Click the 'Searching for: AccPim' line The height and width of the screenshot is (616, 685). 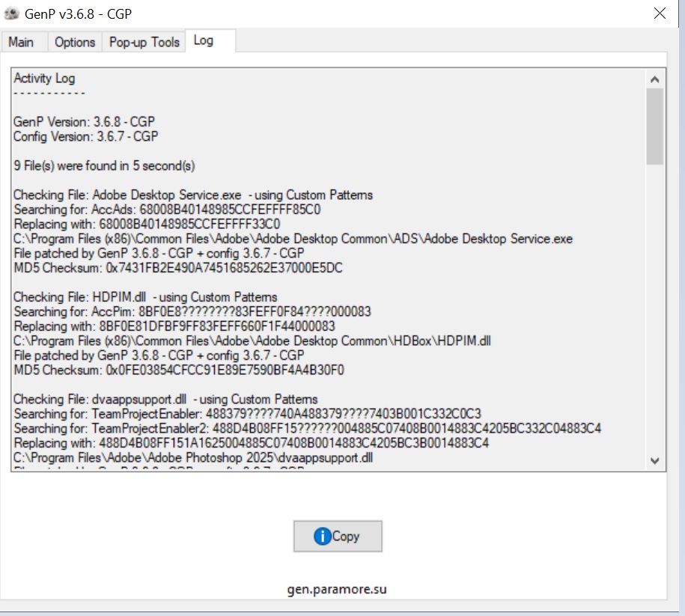192,311
